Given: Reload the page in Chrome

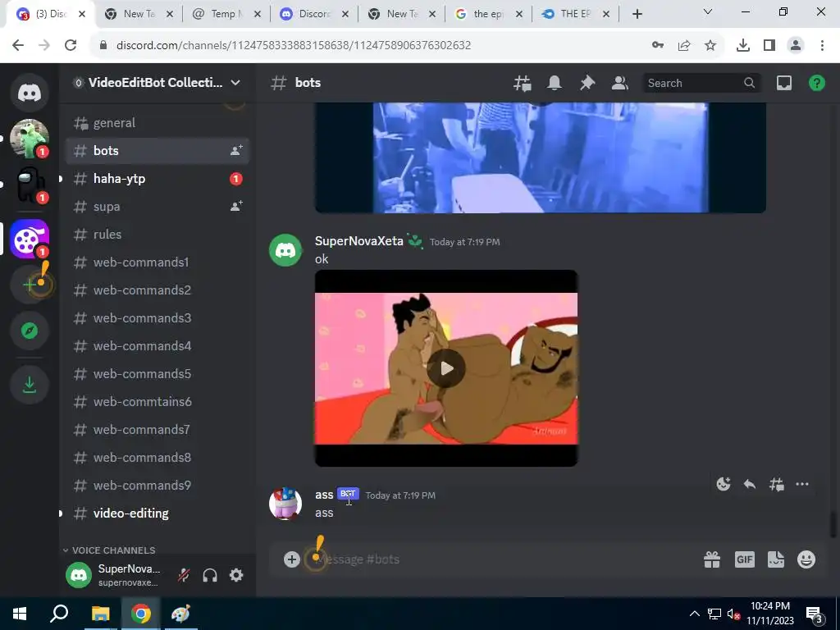Looking at the screenshot, I should (71, 46).
